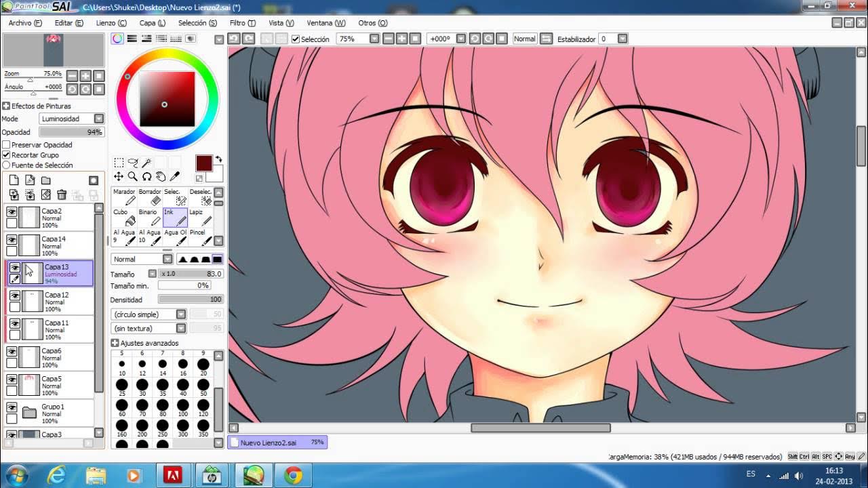Create a new normal layer
868x488 pixels.
pyautogui.click(x=14, y=180)
